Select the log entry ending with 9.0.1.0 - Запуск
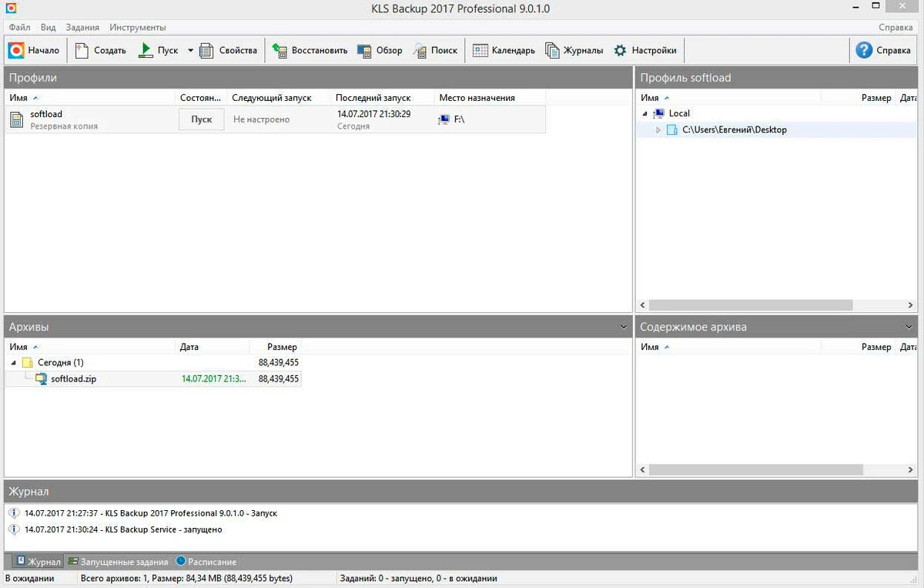The image size is (924, 588). click(151, 512)
